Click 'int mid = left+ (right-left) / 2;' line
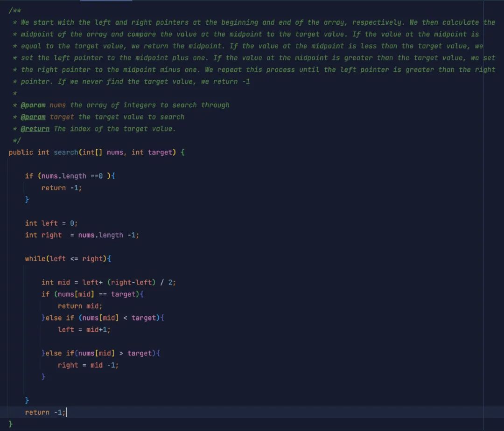This screenshot has width=504, height=431. 109,282
